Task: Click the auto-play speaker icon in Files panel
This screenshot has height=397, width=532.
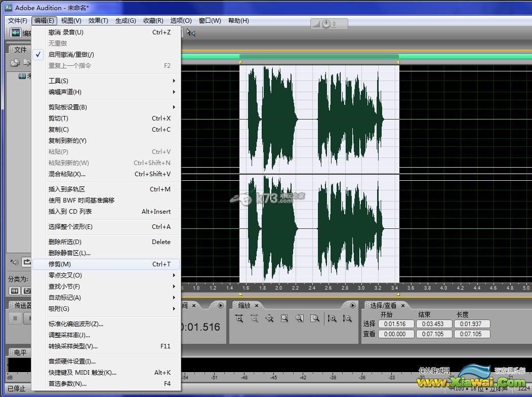Action: point(15,262)
